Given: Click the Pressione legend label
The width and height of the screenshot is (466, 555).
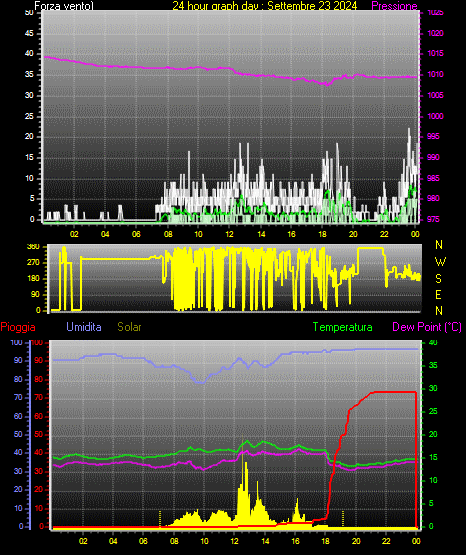Looking at the screenshot, I should pyautogui.click(x=395, y=6).
